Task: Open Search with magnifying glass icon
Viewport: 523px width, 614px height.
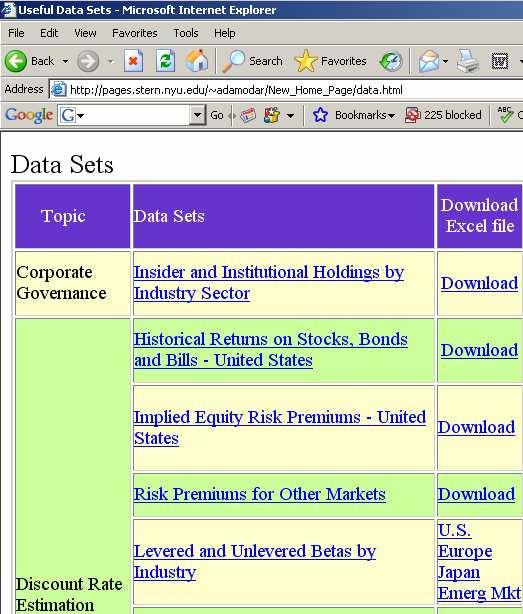Action: click(x=234, y=61)
